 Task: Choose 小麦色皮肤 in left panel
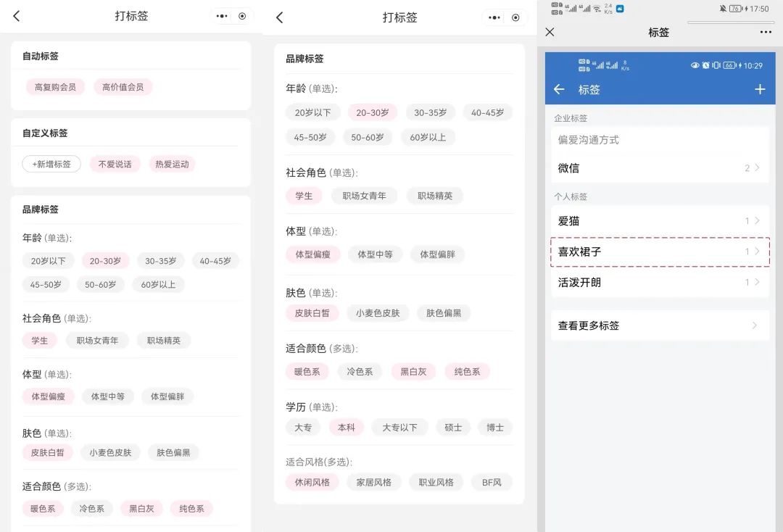(110, 453)
